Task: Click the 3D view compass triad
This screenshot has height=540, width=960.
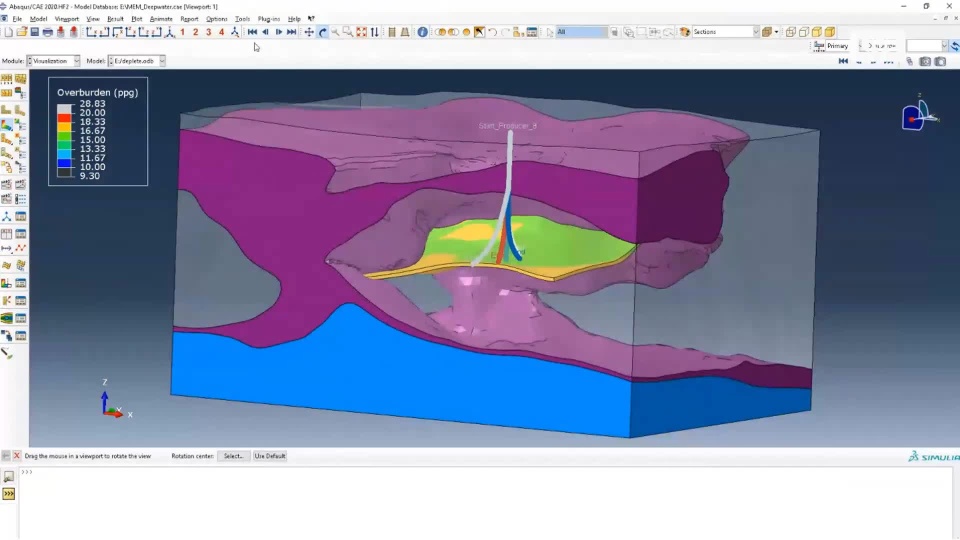Action: coord(920,114)
